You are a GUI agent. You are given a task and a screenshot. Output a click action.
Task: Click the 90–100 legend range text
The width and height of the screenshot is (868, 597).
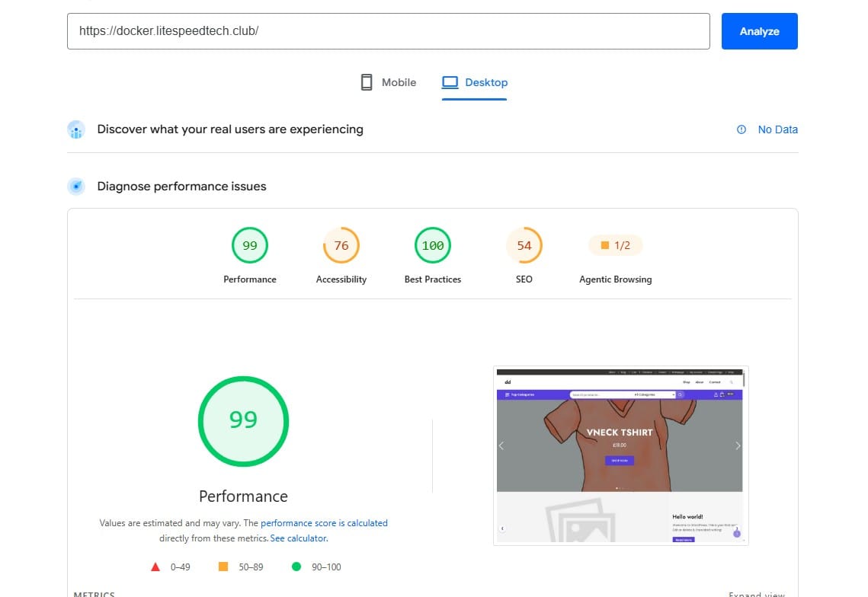tap(326, 567)
